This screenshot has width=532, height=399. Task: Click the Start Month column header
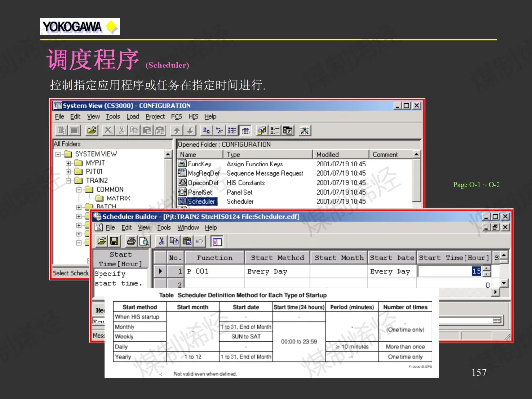click(339, 258)
